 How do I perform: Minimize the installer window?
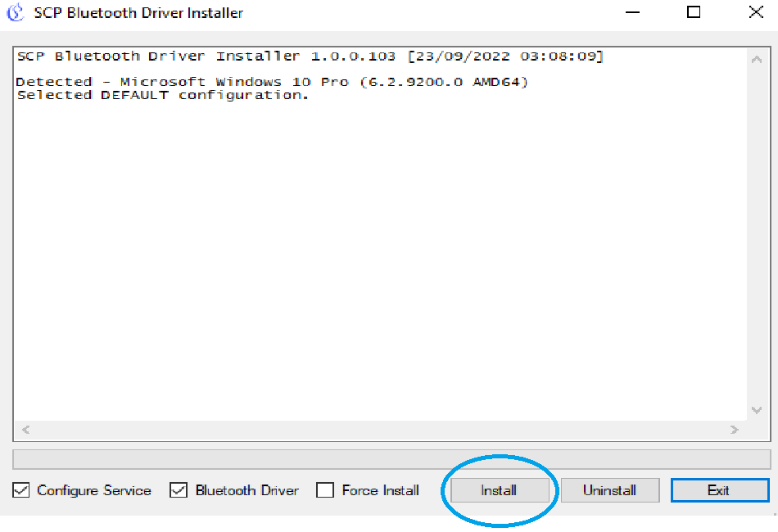[632, 12]
